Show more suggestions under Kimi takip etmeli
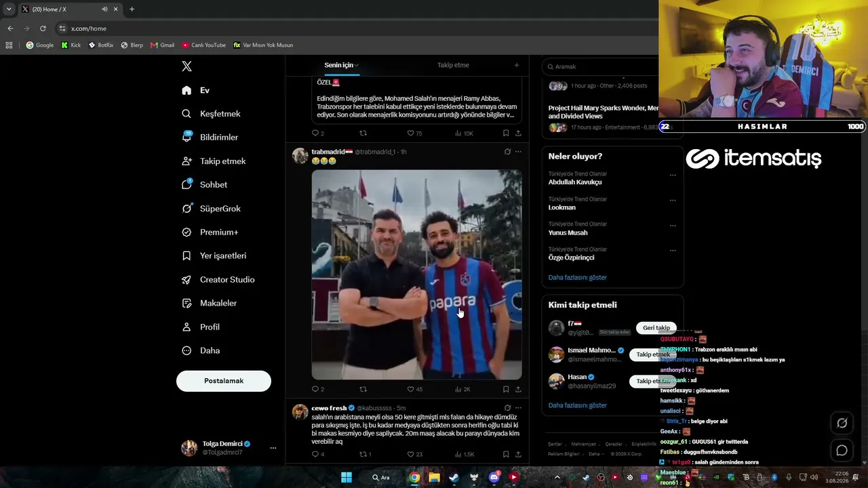868x488 pixels. [578, 405]
